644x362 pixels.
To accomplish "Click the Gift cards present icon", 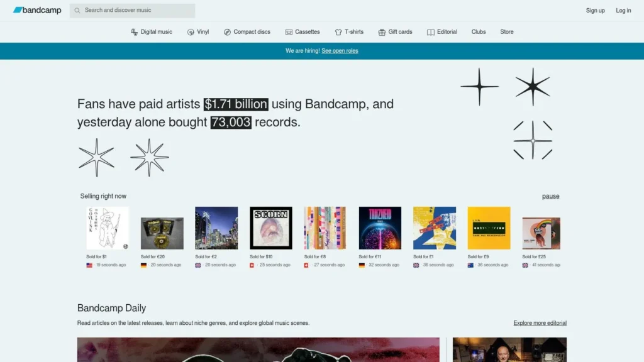I will [382, 32].
